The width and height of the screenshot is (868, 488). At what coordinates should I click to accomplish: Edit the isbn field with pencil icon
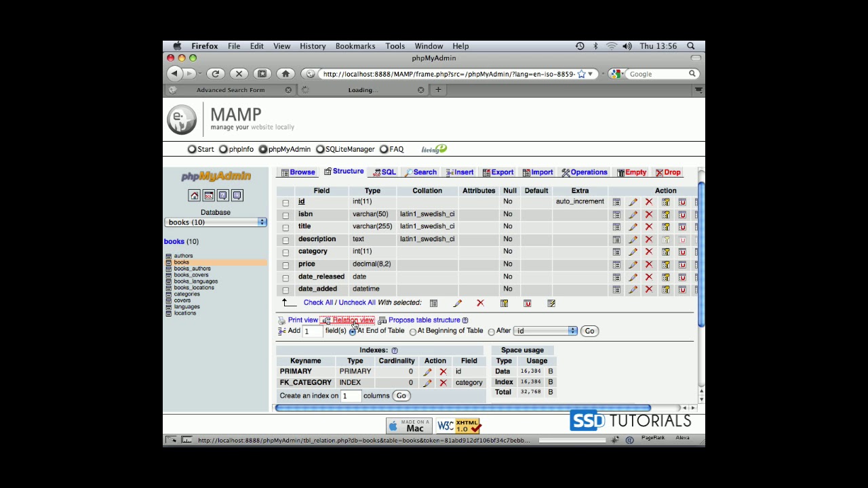tap(633, 215)
